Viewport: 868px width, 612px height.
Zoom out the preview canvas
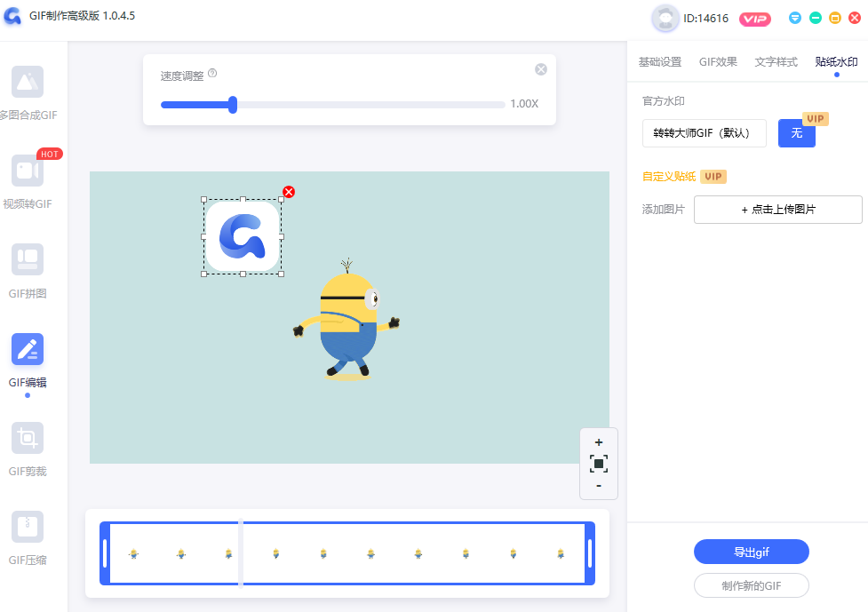pos(599,486)
